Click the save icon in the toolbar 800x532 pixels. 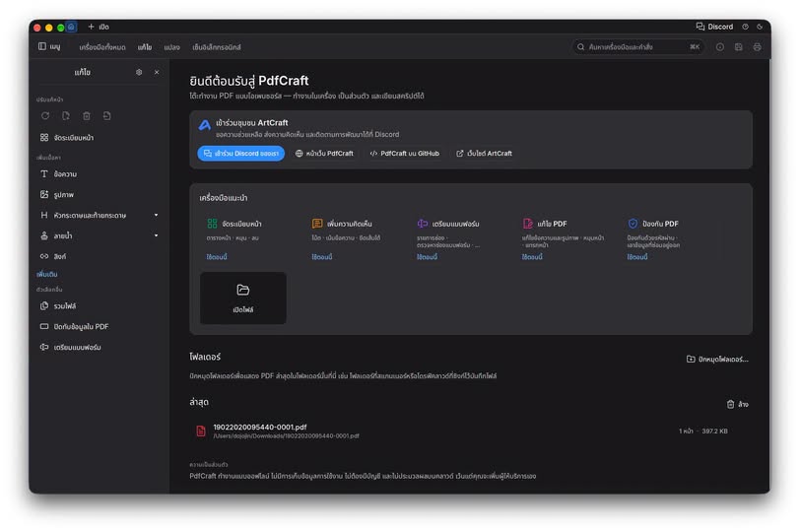(738, 47)
